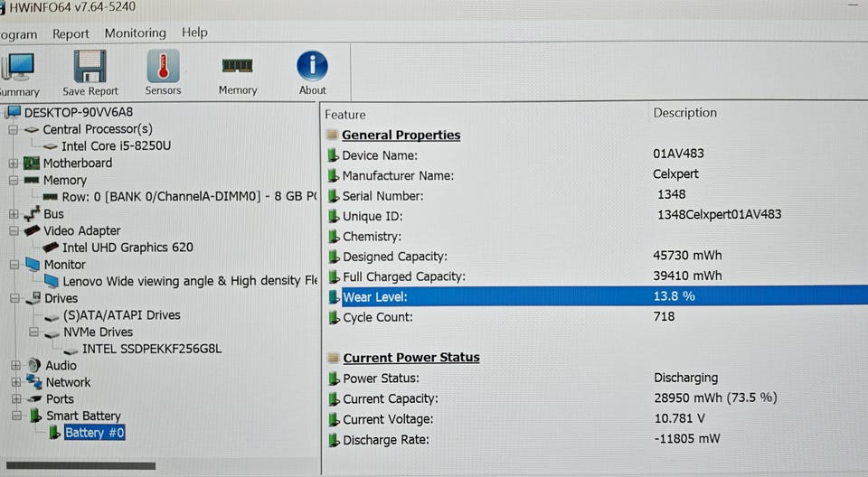This screenshot has height=477, width=868.
Task: Click the Video Adapter card icon
Action: tap(33, 230)
